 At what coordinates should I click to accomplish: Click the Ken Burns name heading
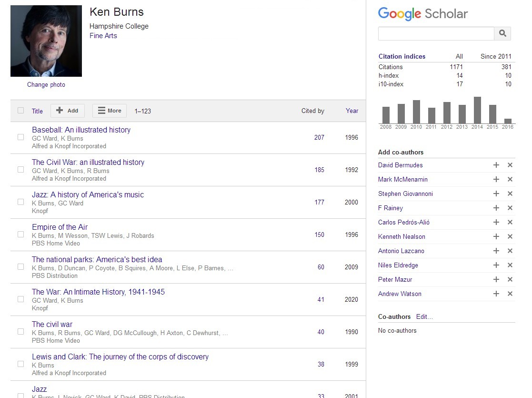116,12
